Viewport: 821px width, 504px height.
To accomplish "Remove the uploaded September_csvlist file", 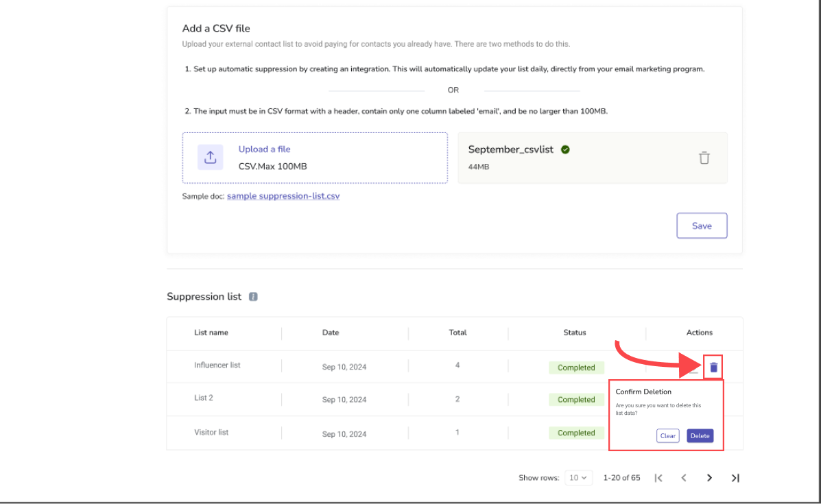I will 704,158.
